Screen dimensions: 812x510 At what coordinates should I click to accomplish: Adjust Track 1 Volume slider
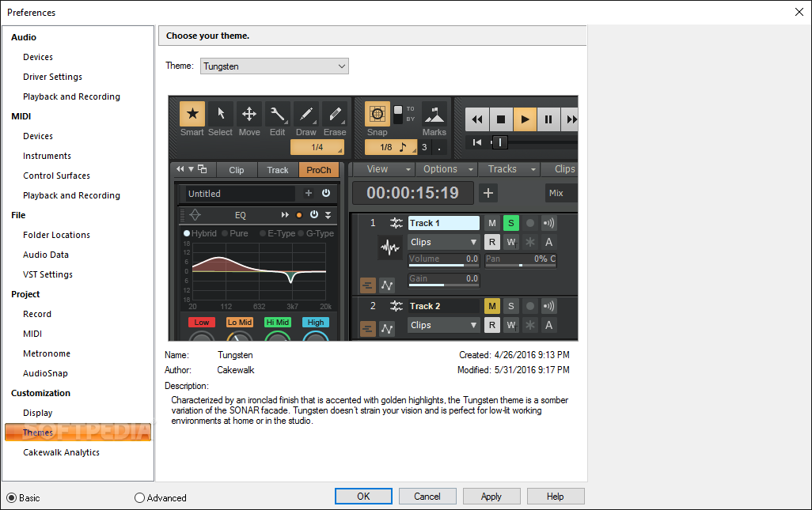pyautogui.click(x=444, y=259)
